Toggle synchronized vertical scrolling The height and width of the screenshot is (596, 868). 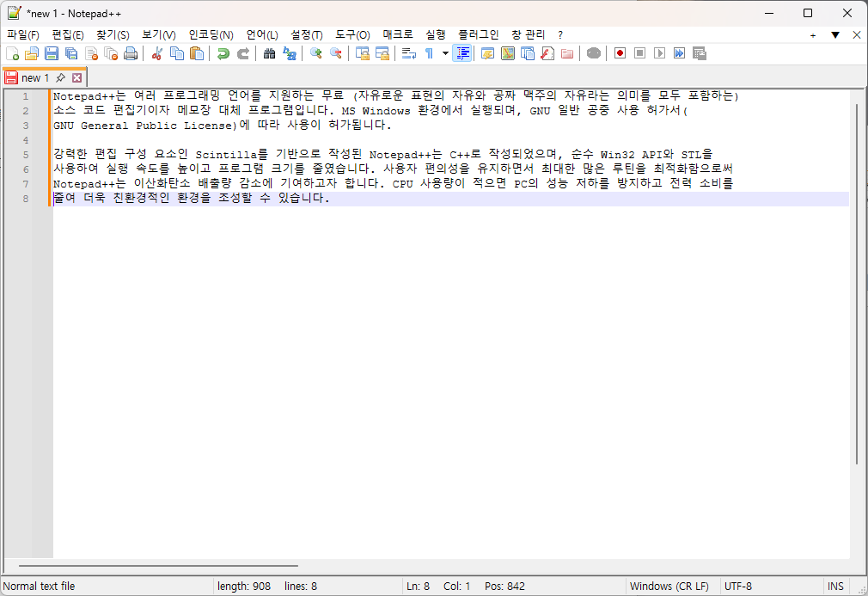[363, 53]
